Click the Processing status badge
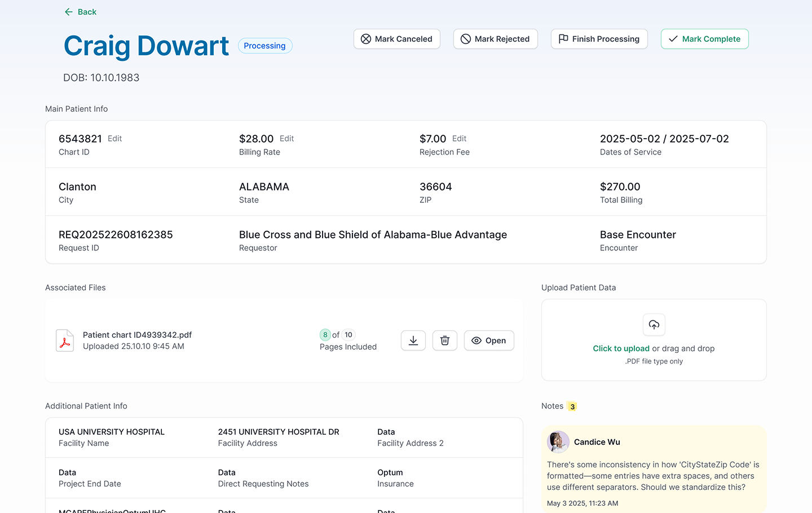This screenshot has width=812, height=513. [265, 46]
